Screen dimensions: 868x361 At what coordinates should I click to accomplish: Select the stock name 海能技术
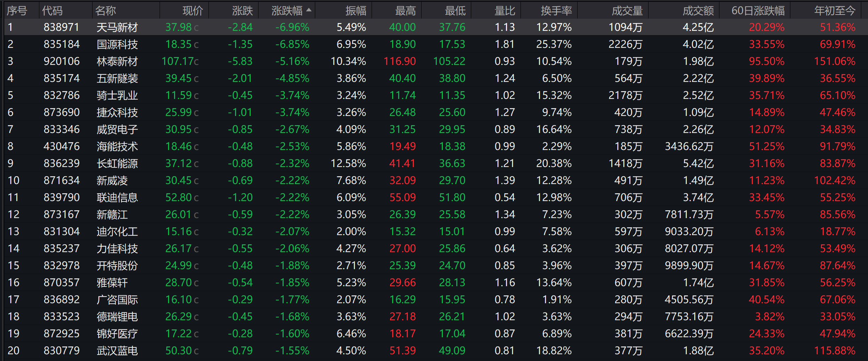tap(117, 146)
